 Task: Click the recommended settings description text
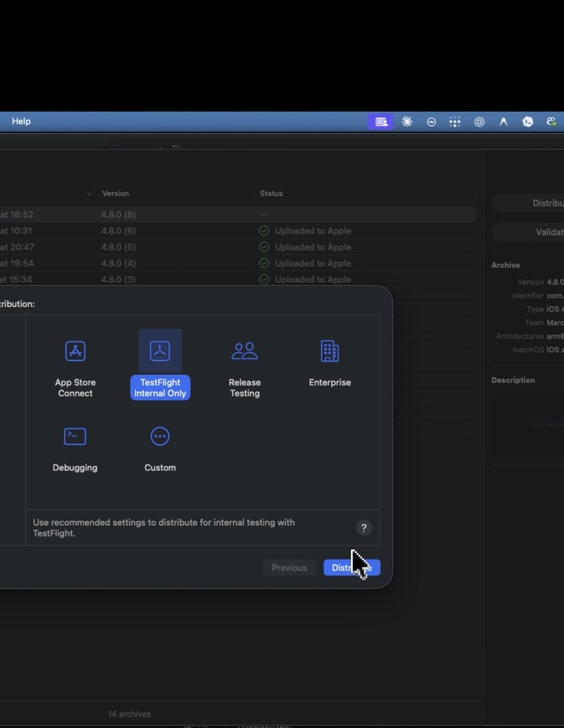pos(164,528)
